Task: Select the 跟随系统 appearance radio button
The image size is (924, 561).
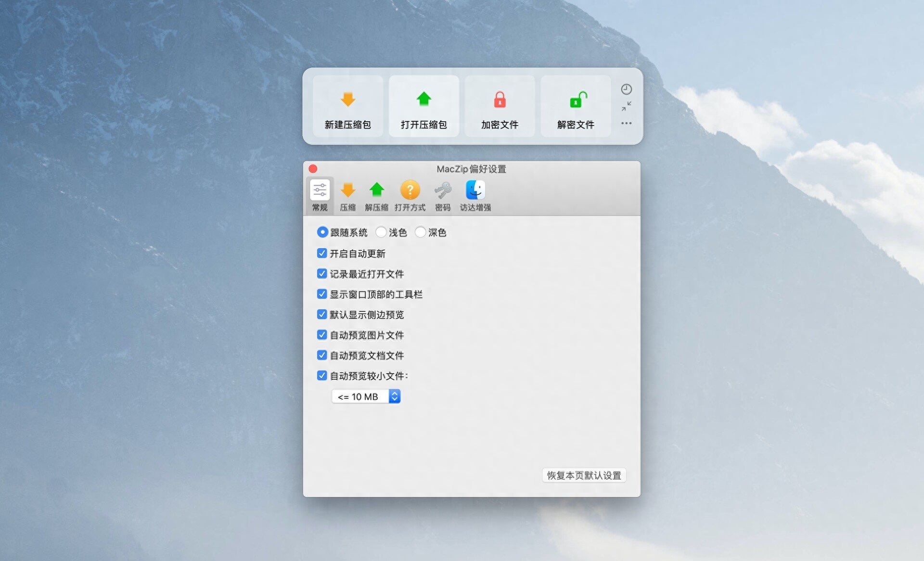Action: pos(322,232)
